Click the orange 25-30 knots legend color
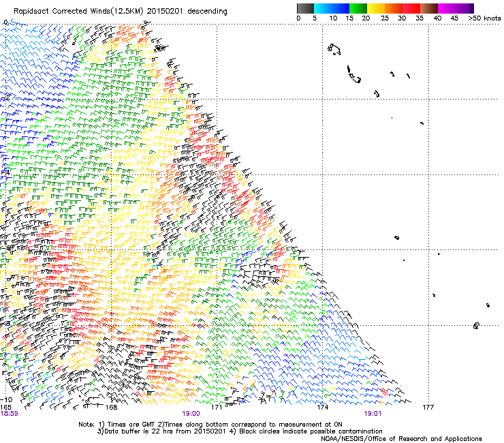504x443 pixels. pyautogui.click(x=393, y=9)
